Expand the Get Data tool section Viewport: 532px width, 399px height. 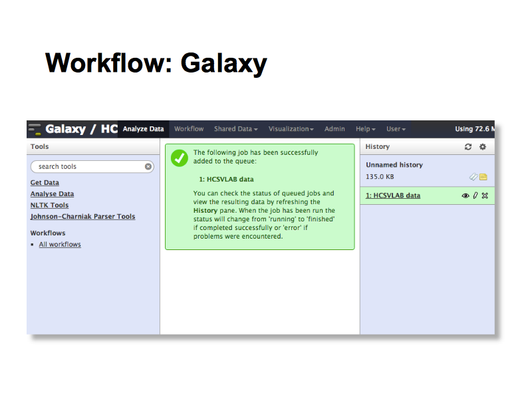click(45, 182)
